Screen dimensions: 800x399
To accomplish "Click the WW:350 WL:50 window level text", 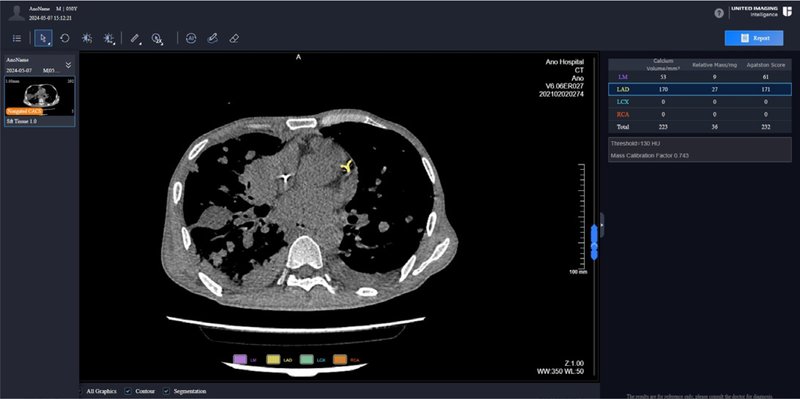I will pos(560,371).
